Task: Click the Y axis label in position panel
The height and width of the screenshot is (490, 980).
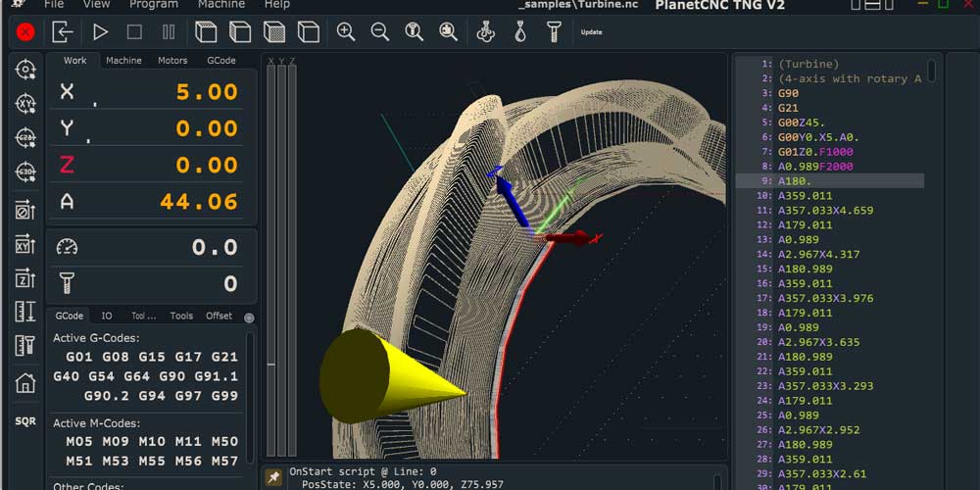Action: point(67,128)
